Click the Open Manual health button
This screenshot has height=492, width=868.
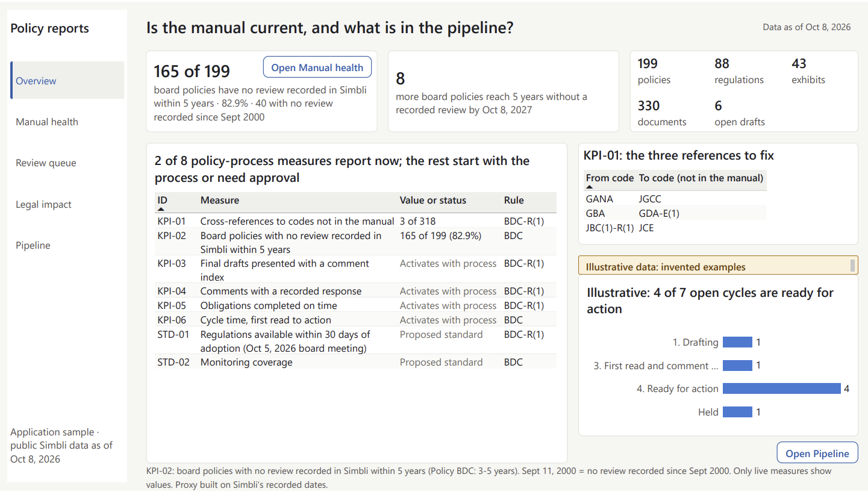(317, 67)
